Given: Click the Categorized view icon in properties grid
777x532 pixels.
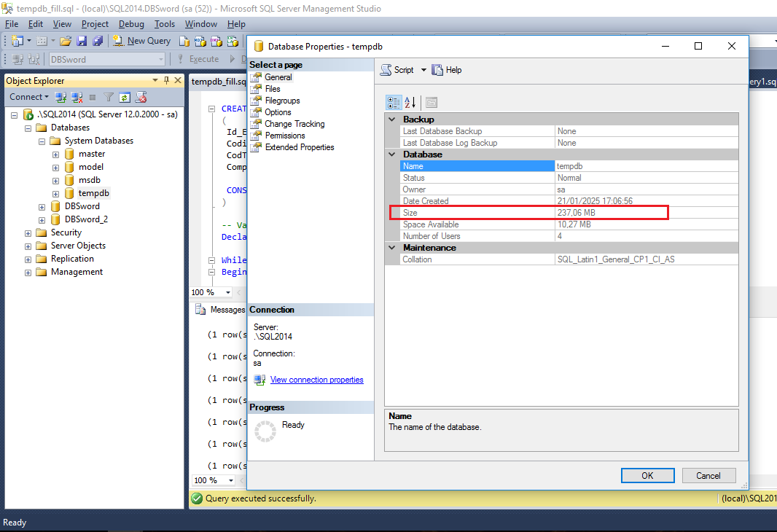Looking at the screenshot, I should [x=394, y=103].
